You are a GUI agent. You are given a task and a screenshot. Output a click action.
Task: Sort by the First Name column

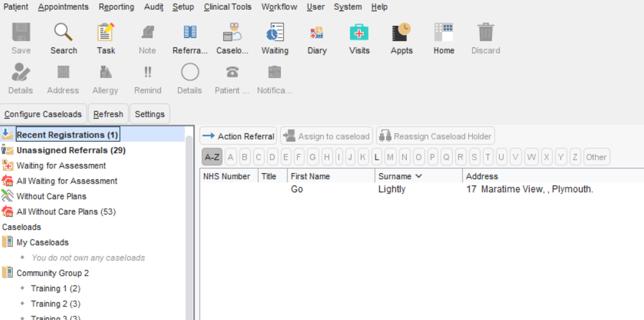coord(331,176)
